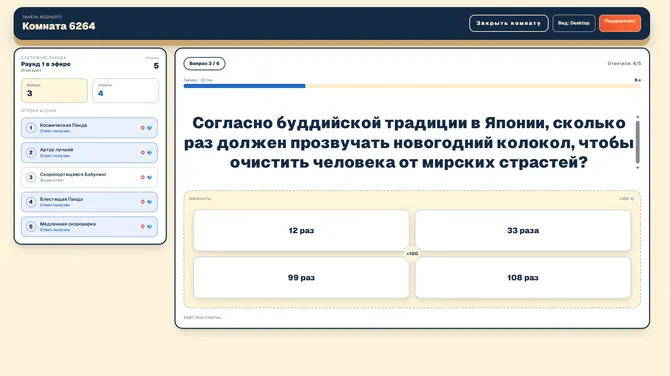Choose the answer 108 раз
The width and height of the screenshot is (670, 376).
523,277
